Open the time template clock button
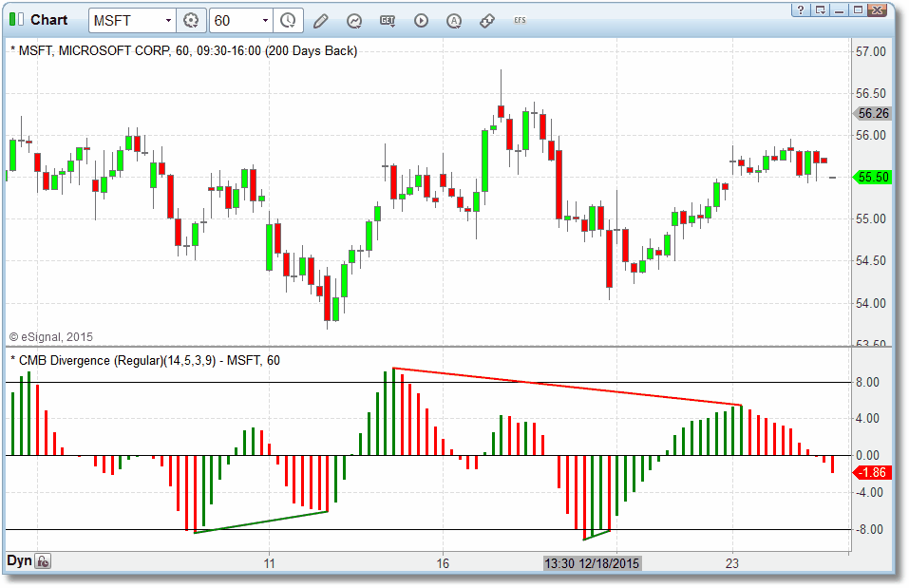 (288, 21)
